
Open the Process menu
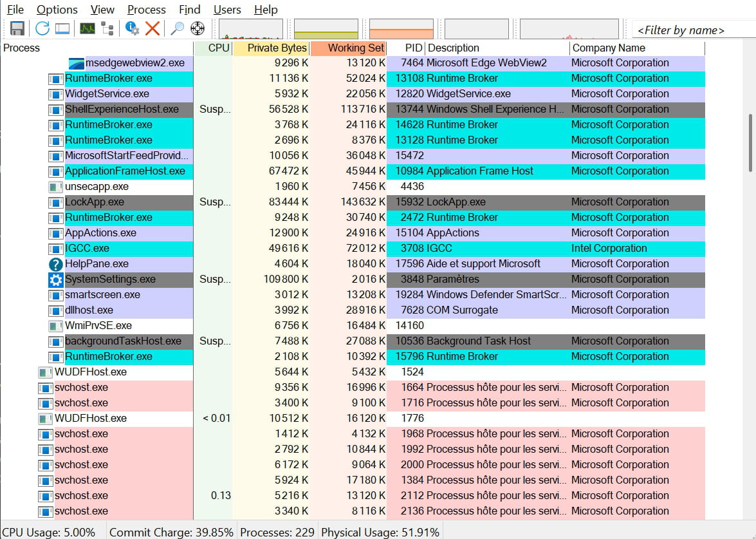(x=146, y=10)
